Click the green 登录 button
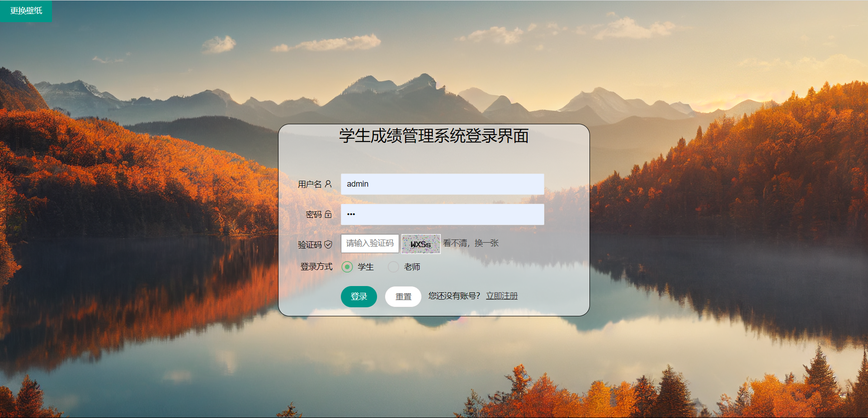 click(x=359, y=296)
